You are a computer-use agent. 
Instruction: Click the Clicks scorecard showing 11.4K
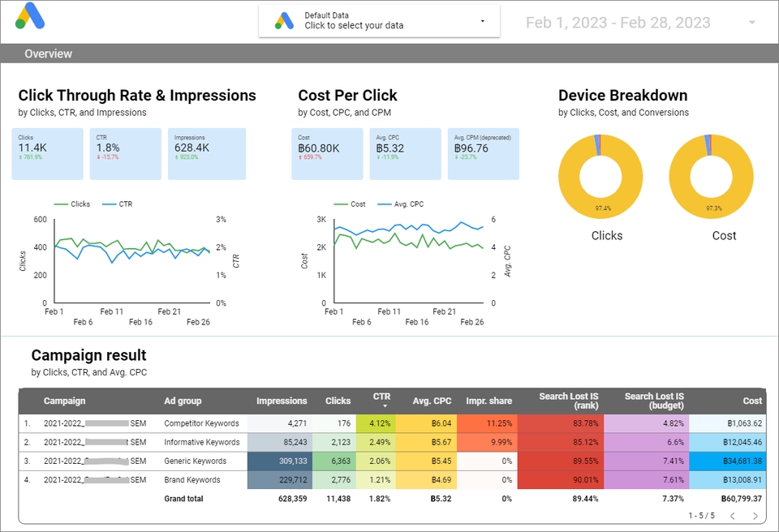(x=48, y=153)
